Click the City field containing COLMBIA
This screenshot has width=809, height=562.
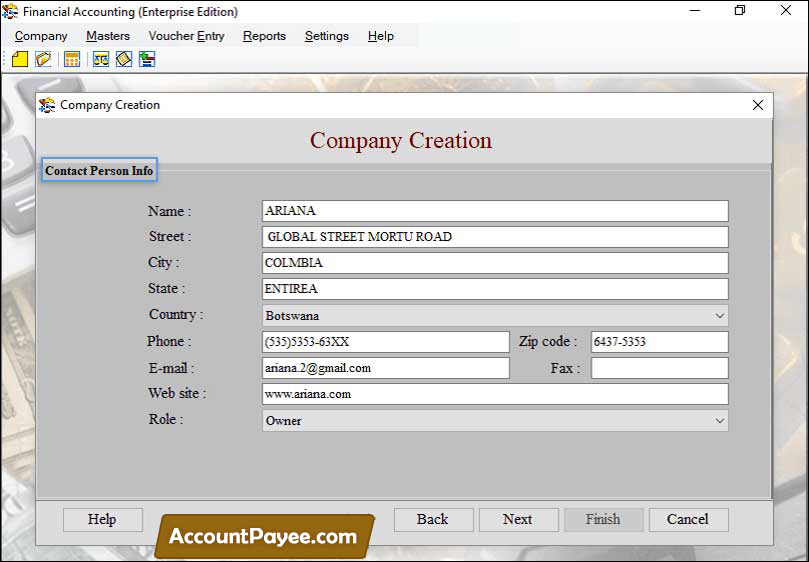(x=495, y=263)
